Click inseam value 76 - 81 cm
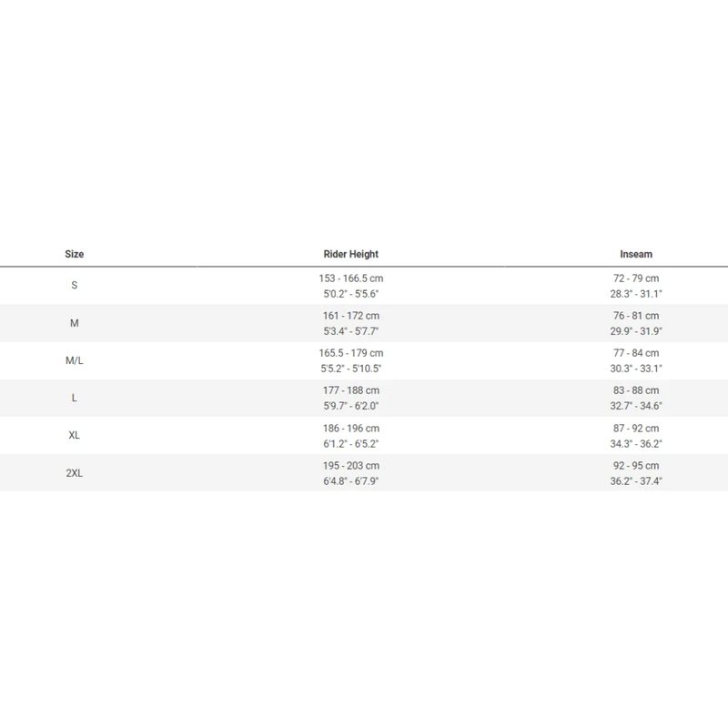This screenshot has height=728, width=728. 635,315
